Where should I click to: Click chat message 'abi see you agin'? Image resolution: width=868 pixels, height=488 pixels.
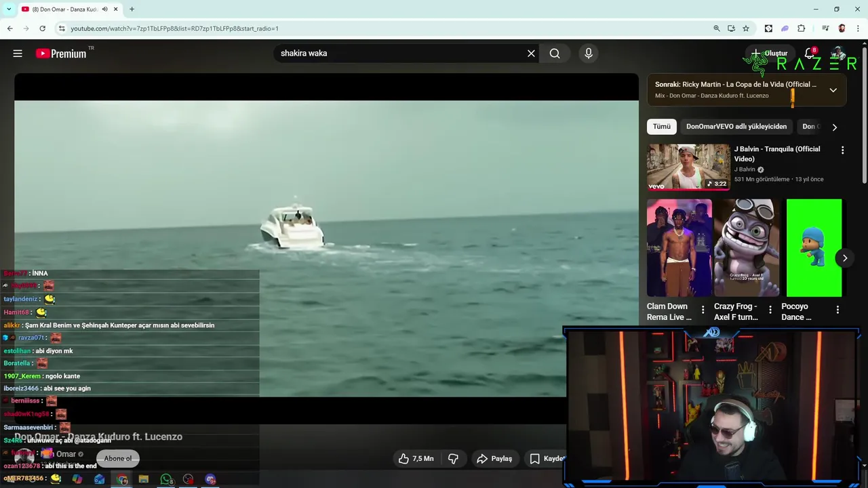(66, 388)
